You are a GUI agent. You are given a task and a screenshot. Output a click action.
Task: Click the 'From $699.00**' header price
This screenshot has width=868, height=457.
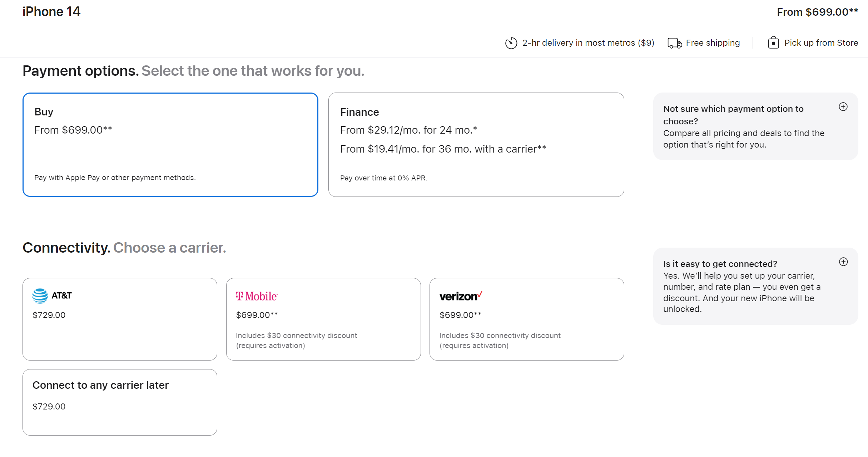818,12
